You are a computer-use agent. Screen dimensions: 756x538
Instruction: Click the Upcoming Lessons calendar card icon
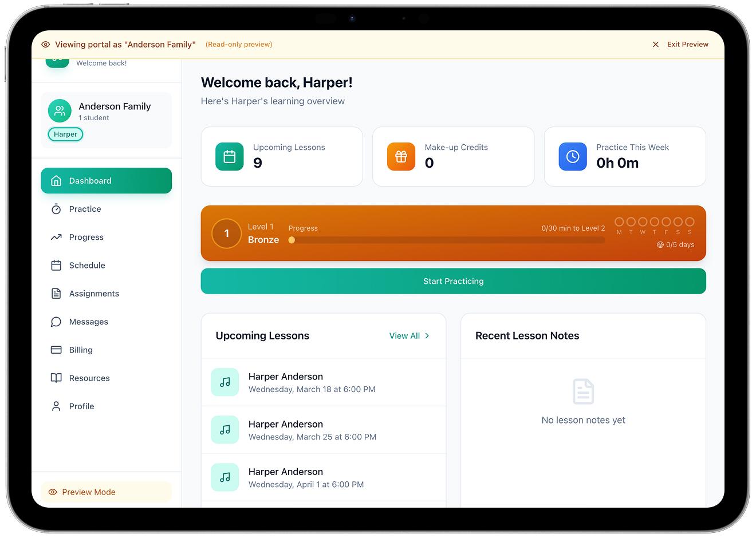(229, 156)
